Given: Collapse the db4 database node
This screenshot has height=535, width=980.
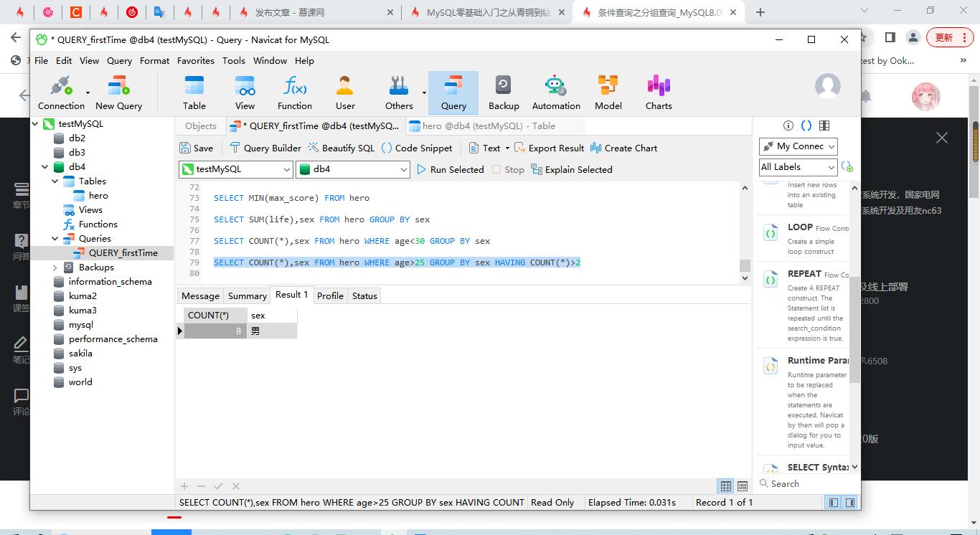Looking at the screenshot, I should [x=46, y=166].
